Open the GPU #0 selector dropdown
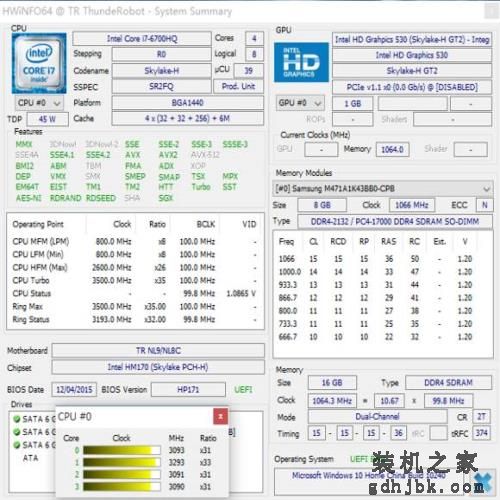500x500 pixels. (300, 103)
